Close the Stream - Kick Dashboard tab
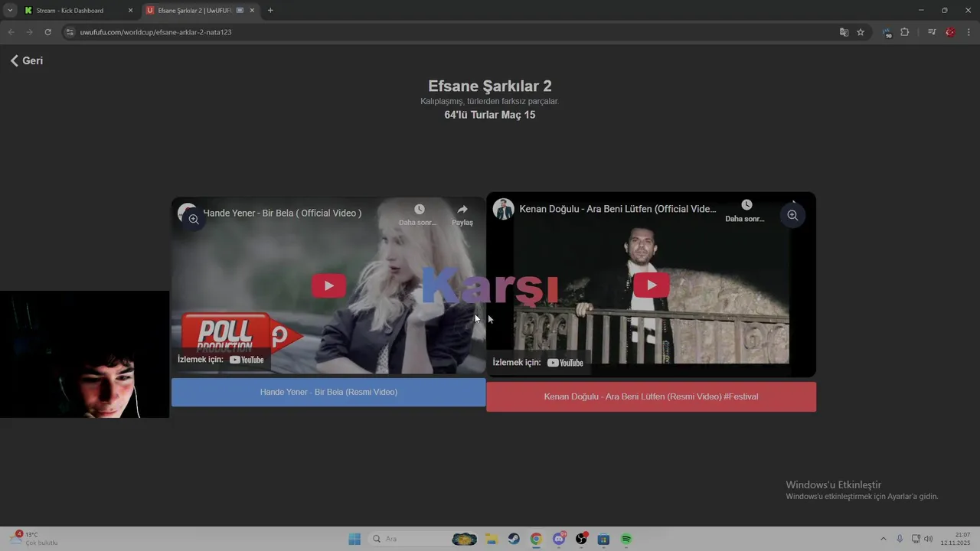 click(x=130, y=11)
